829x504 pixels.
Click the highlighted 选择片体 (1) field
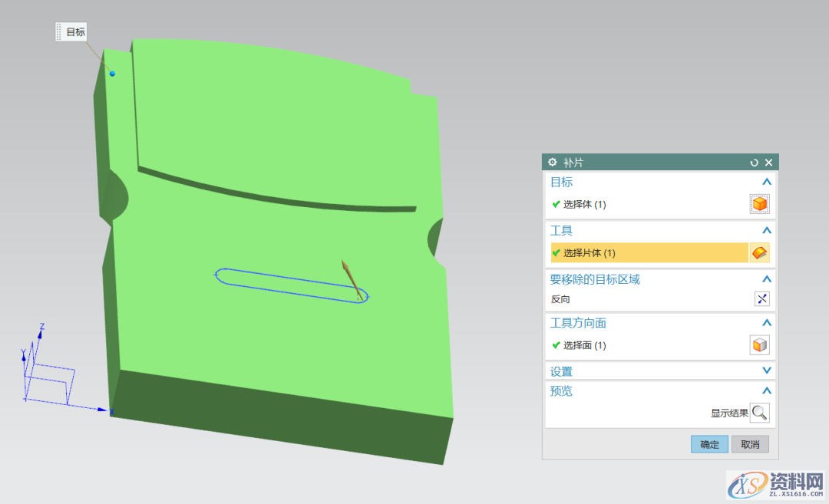[x=649, y=252]
